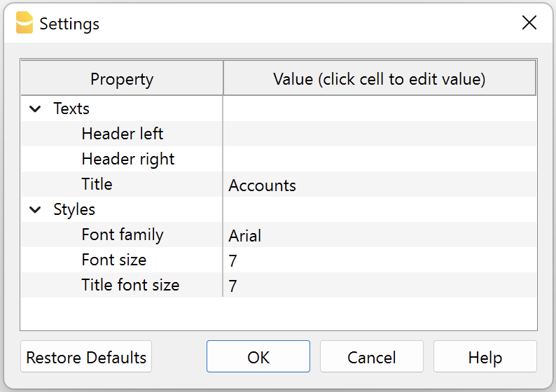Click the Property column header
Screen dimensions: 556x392
[122, 79]
